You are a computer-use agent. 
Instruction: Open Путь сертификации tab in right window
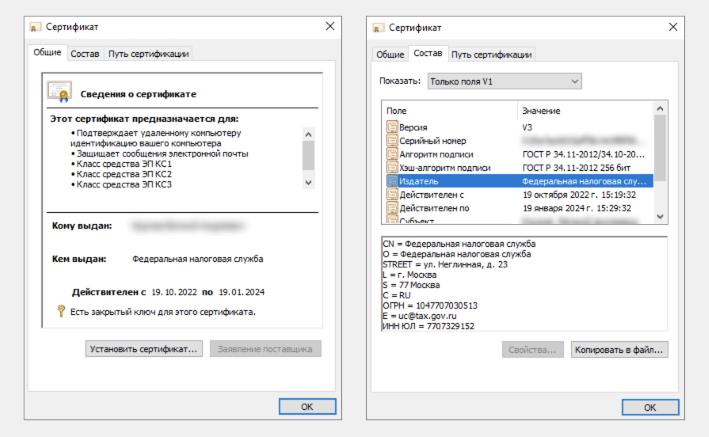492,55
